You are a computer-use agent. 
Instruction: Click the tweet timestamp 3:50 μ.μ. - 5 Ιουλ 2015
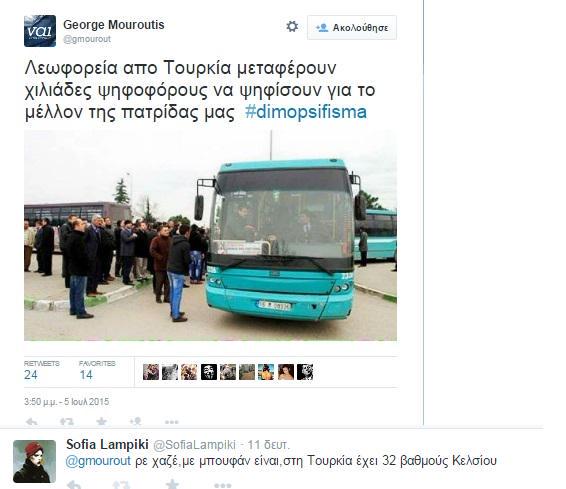66,402
